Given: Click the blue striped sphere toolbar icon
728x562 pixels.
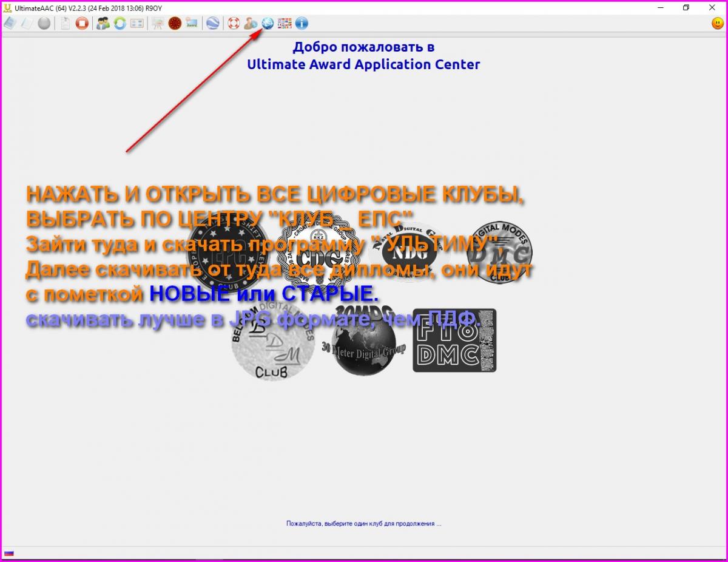Looking at the screenshot, I should pos(212,24).
